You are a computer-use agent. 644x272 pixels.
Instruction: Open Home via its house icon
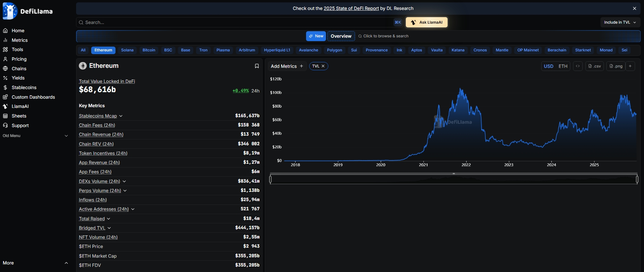(x=5, y=30)
